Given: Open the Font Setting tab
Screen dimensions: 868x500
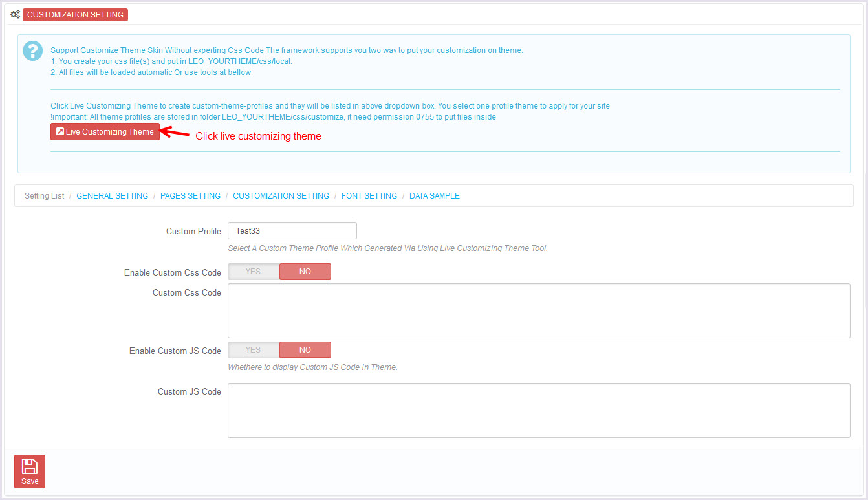Looking at the screenshot, I should click(x=369, y=196).
